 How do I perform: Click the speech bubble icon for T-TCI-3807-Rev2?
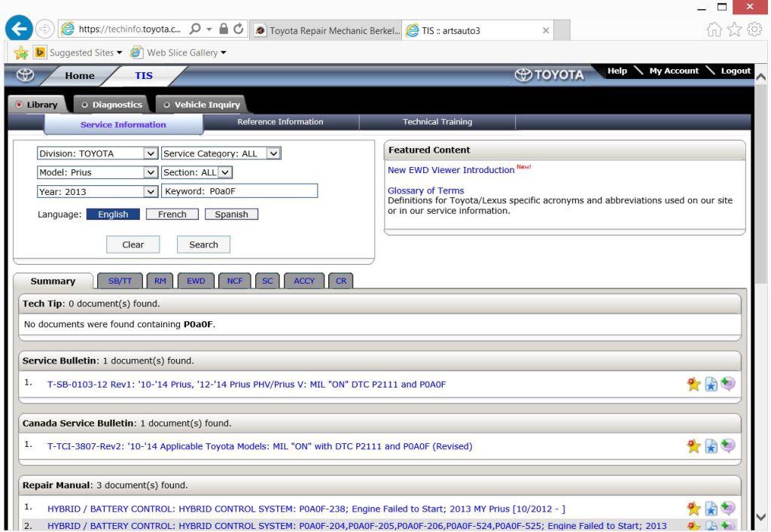[x=728, y=445]
